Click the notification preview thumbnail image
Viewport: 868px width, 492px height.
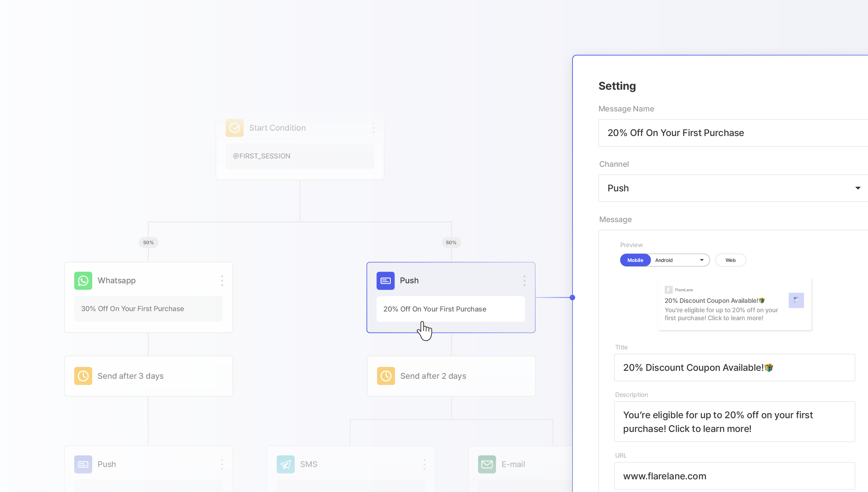coord(796,300)
